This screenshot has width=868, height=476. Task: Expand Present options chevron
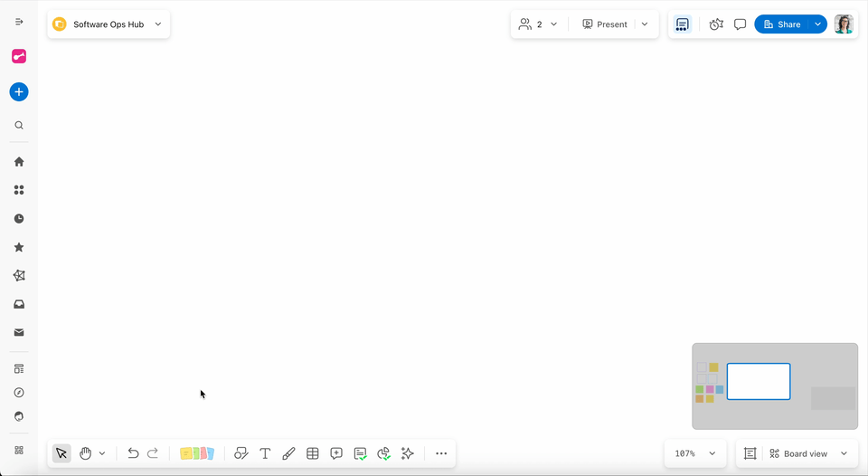(645, 24)
